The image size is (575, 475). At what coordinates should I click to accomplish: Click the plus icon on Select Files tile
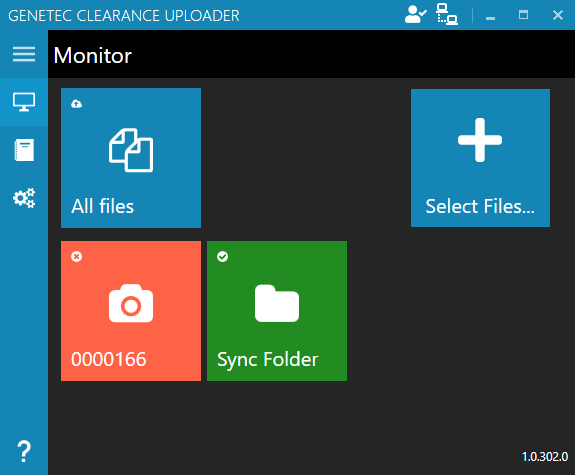(480, 140)
